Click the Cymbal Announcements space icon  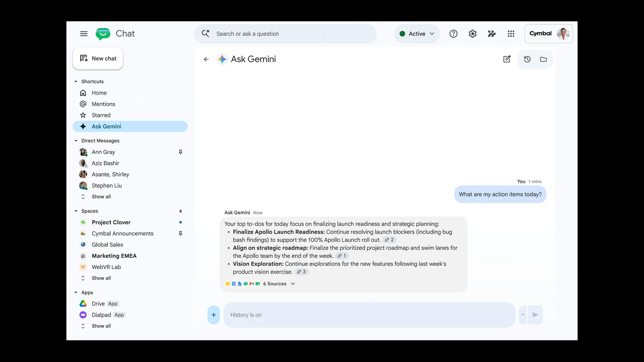[83, 234]
